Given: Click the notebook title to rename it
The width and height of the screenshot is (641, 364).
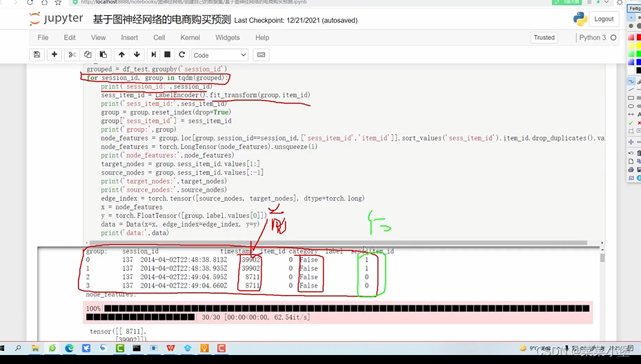Looking at the screenshot, I should click(162, 19).
